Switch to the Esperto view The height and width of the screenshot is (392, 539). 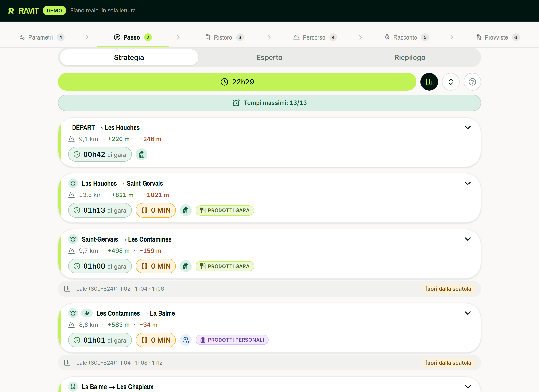[x=269, y=57]
